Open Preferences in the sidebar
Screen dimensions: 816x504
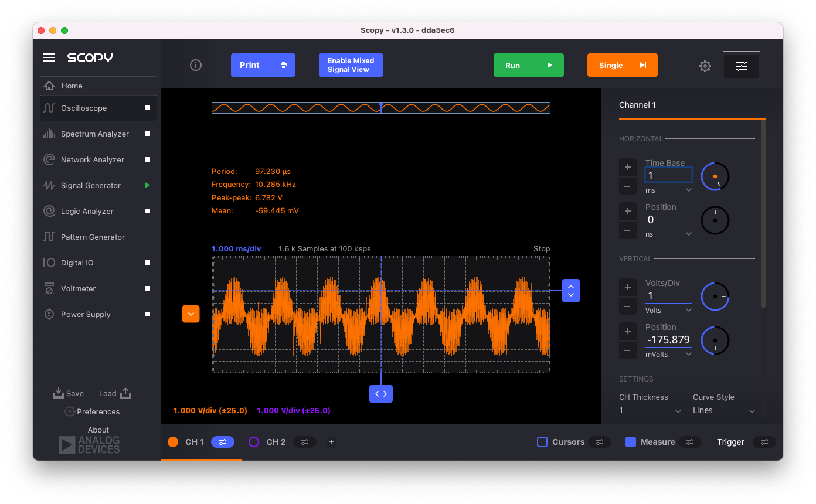pos(92,411)
